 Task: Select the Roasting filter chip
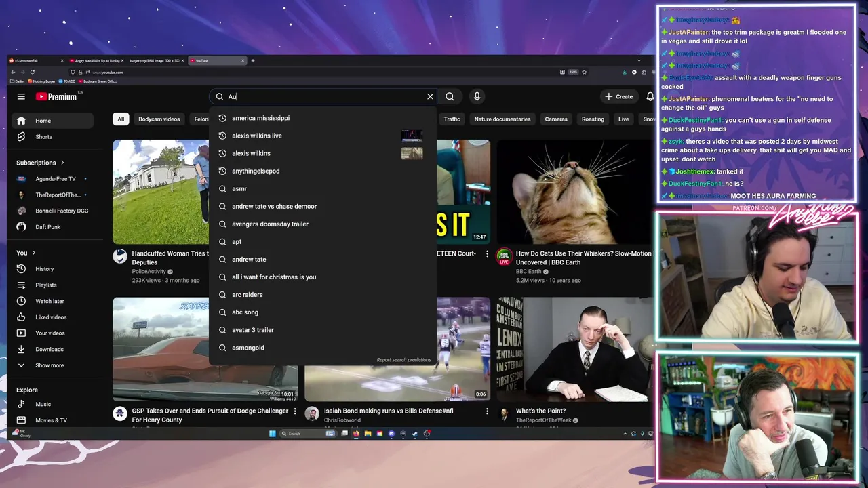click(x=593, y=119)
